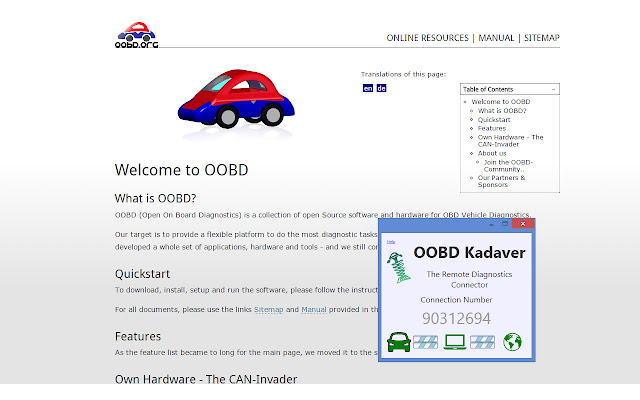
Task: Close the OOBD Kadaver window
Action: pyautogui.click(x=523, y=224)
